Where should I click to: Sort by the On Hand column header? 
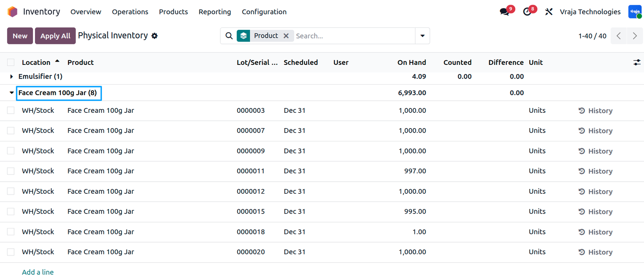(x=412, y=62)
